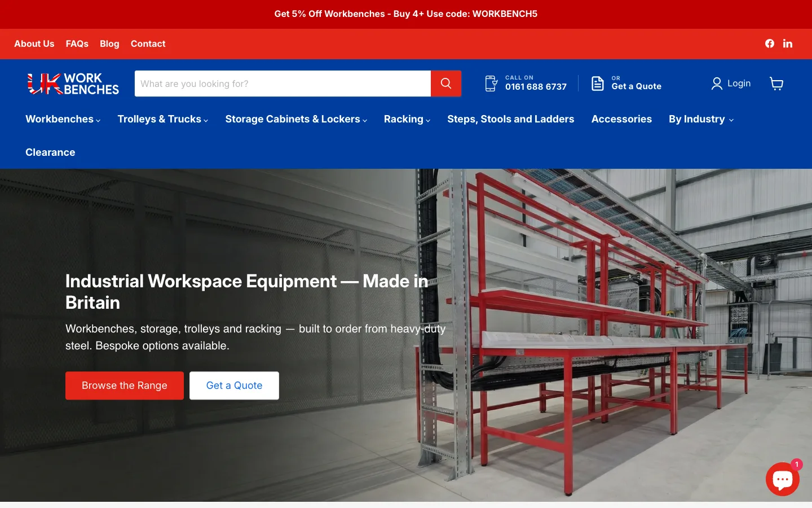
Task: Click the phone icon beside Call On
Action: click(x=491, y=84)
